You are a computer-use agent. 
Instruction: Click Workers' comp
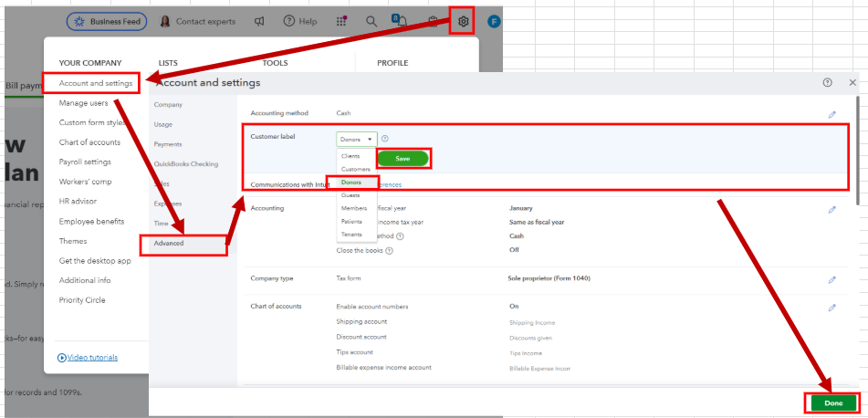tap(85, 182)
